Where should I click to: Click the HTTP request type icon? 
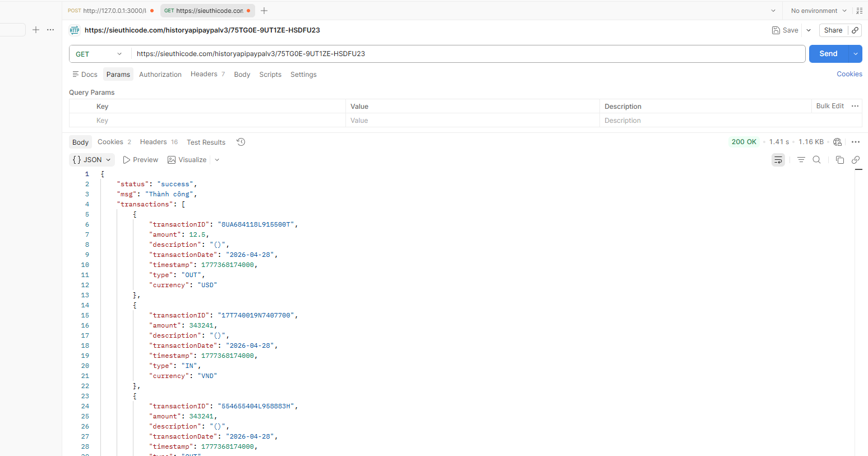[75, 30]
